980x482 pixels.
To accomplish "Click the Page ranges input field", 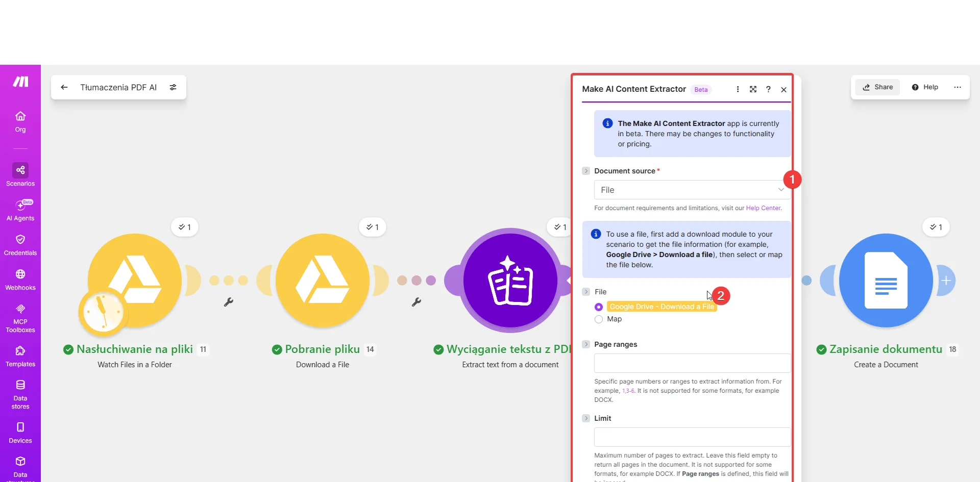I will (x=692, y=363).
